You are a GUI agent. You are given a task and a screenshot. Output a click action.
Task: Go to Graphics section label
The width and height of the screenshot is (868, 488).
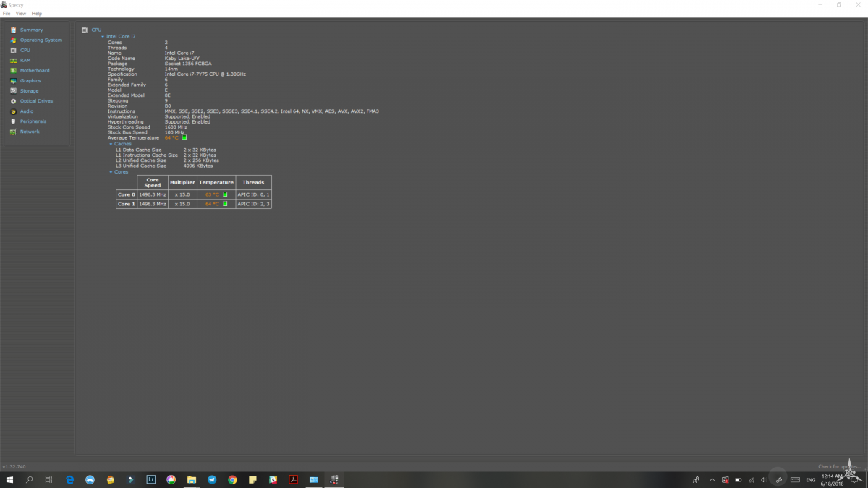point(30,80)
